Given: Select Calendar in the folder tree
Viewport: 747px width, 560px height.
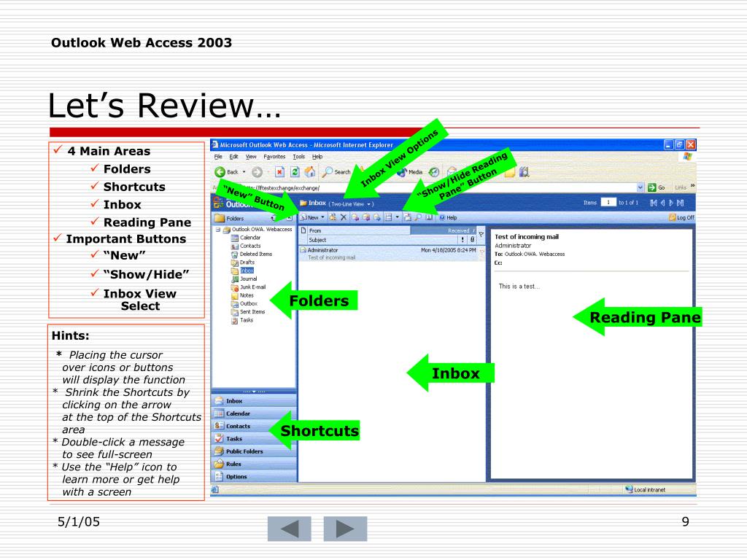Looking at the screenshot, I should [246, 238].
